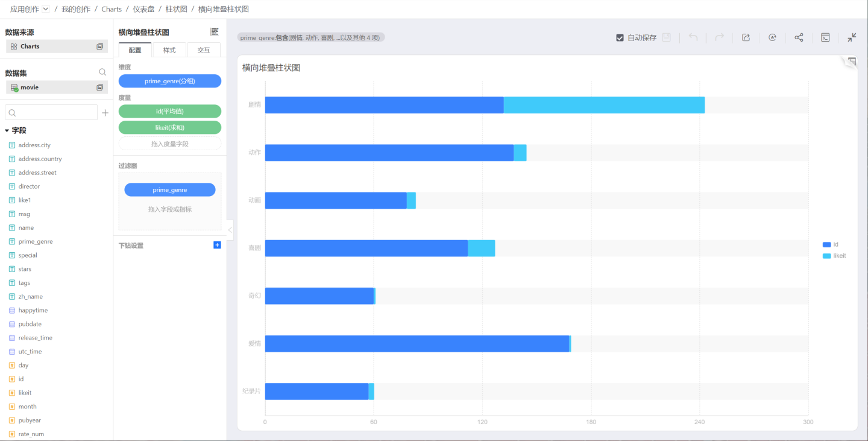Switch to the 样式 tab
This screenshot has width=868, height=441.
(169, 50)
